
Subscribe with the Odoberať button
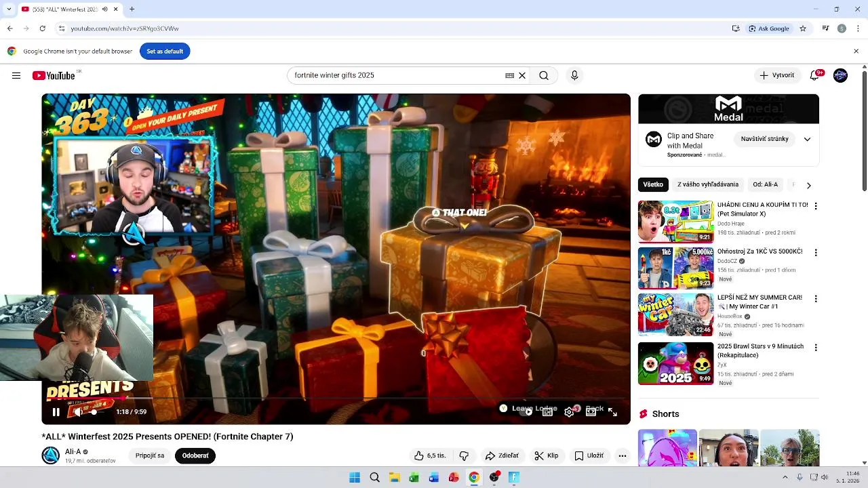pos(195,455)
